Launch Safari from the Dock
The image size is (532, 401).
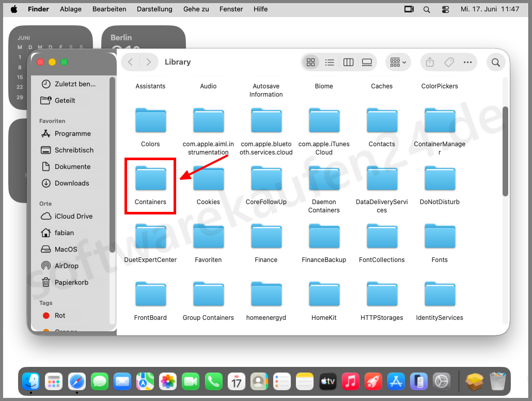[77, 381]
